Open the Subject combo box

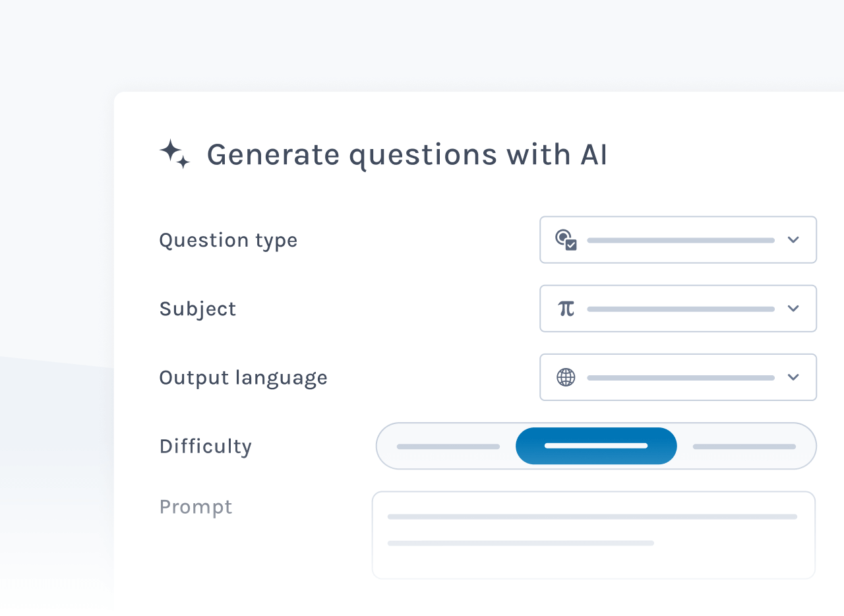tap(679, 309)
